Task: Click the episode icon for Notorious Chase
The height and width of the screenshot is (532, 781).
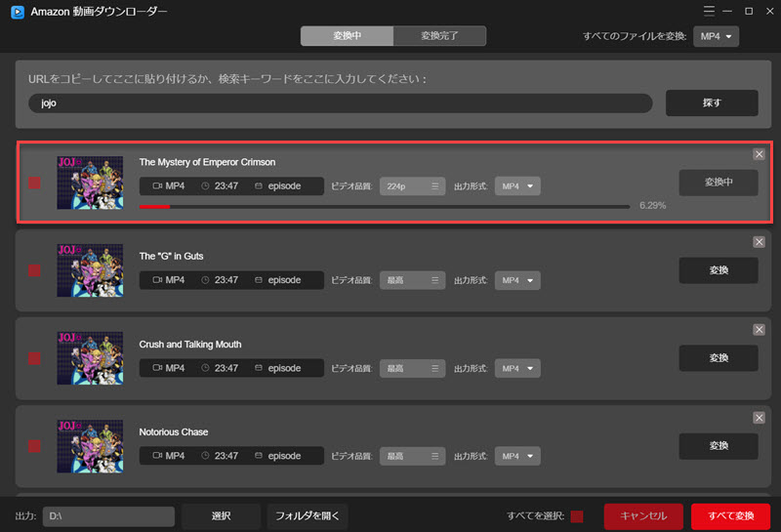Action: pos(259,455)
